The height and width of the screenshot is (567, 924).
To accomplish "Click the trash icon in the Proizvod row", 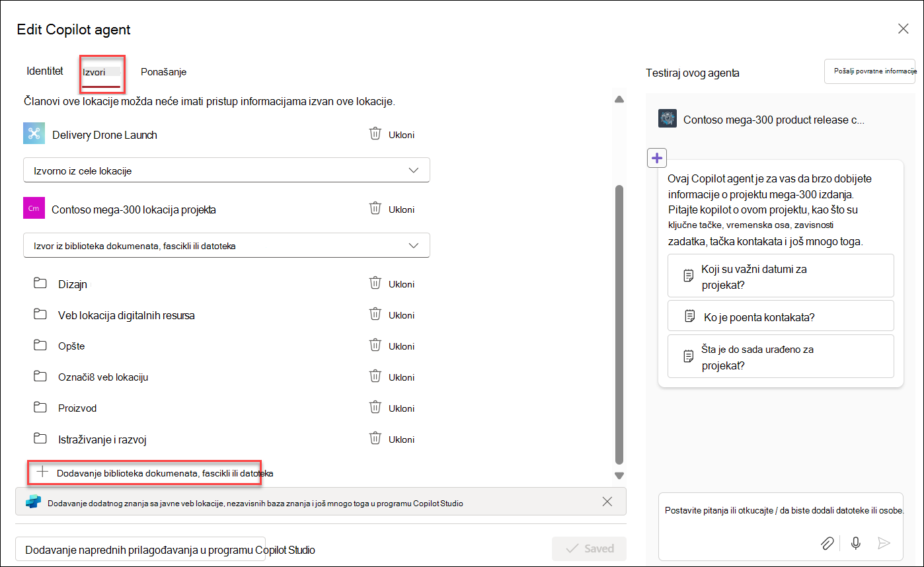I will pos(375,408).
